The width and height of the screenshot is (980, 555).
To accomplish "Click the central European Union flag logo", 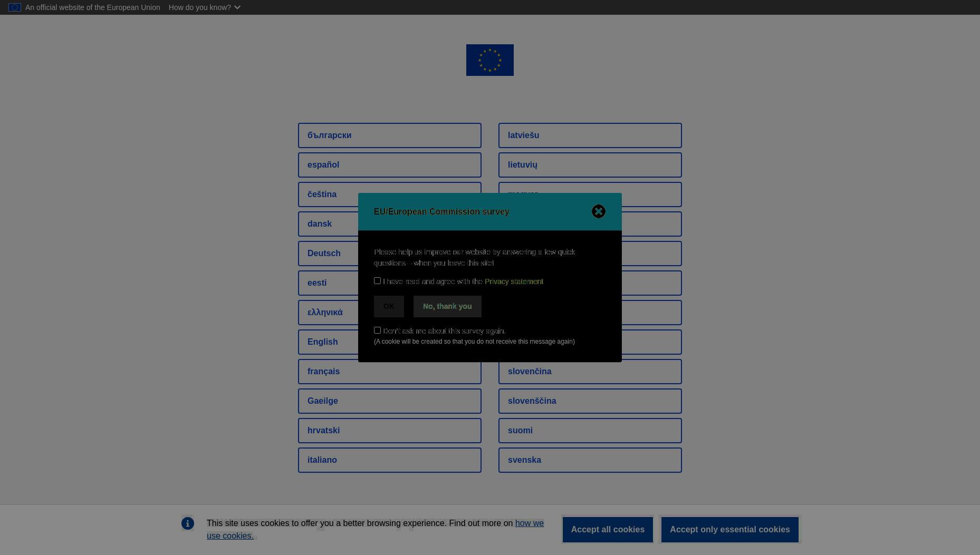I will click(x=490, y=60).
